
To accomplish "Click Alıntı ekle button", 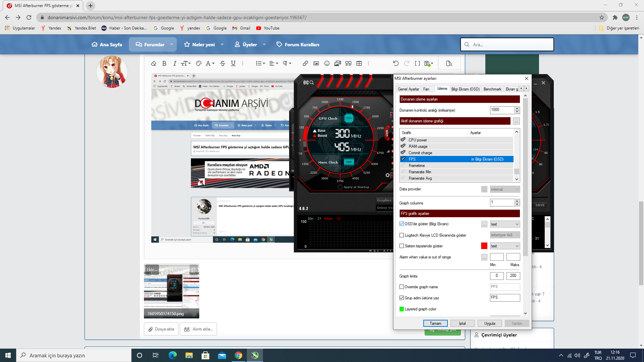I will 199,329.
